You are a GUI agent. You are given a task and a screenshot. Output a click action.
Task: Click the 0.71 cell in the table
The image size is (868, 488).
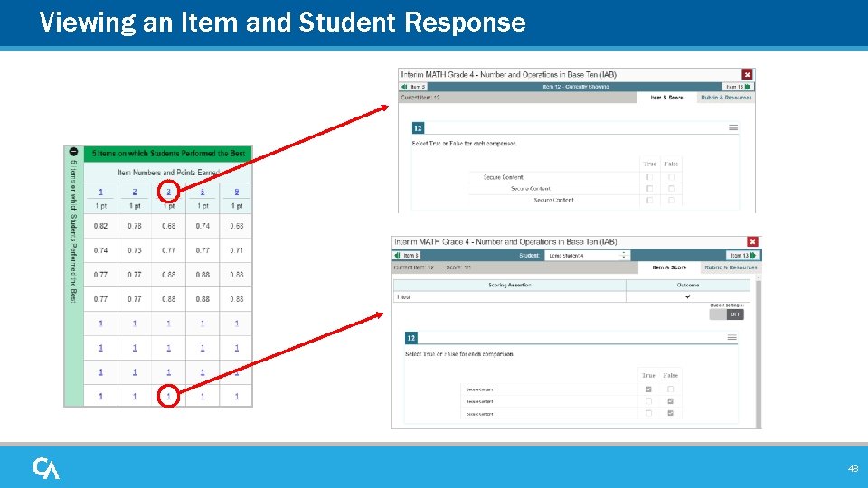pyautogui.click(x=236, y=250)
